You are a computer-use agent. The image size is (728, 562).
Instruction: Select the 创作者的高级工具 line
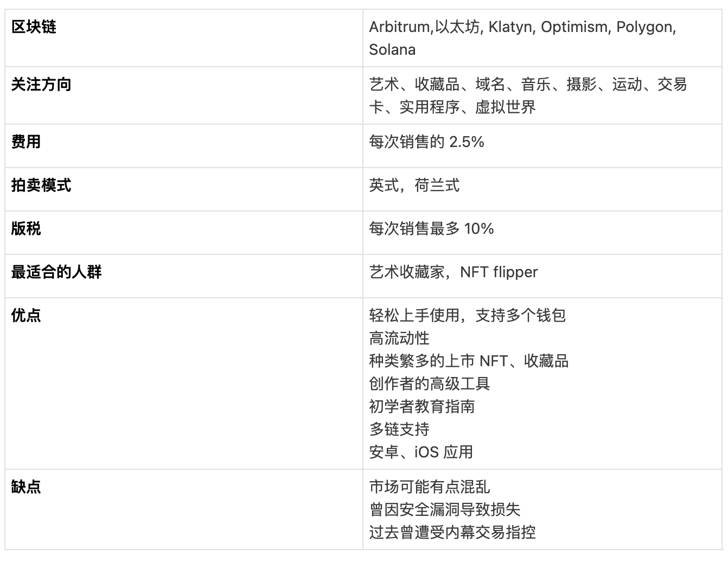[x=430, y=384]
